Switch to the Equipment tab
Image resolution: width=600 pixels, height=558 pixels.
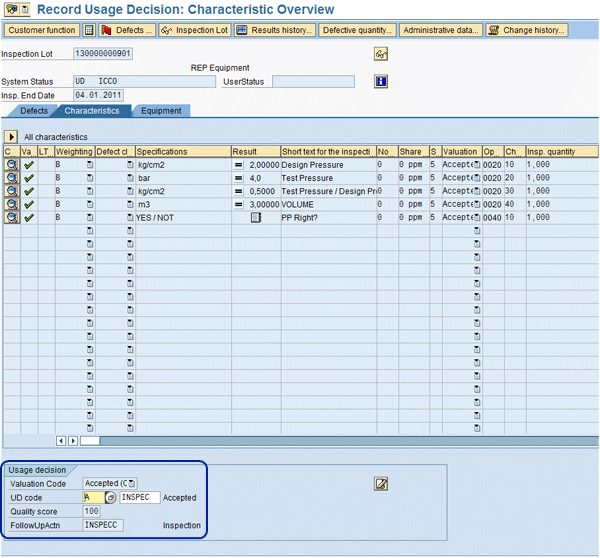pyautogui.click(x=161, y=111)
